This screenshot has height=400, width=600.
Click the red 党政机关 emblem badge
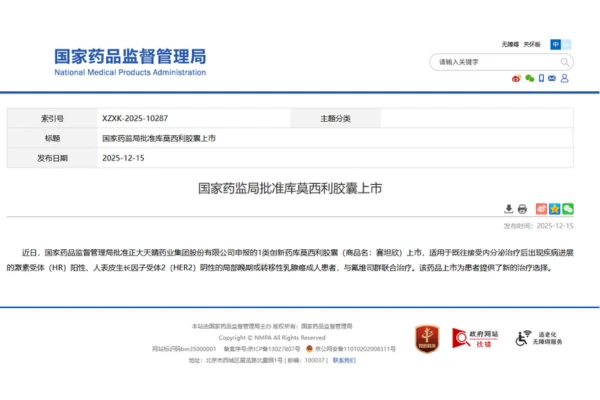click(x=428, y=338)
